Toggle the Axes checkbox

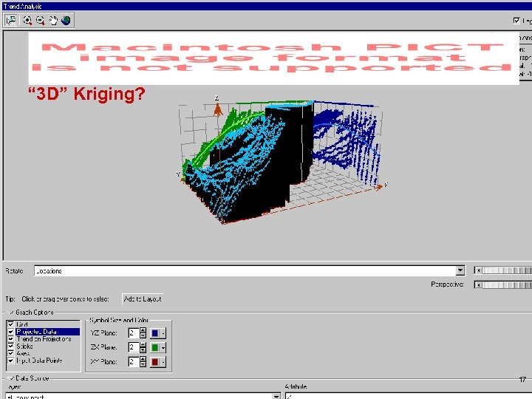tap(10, 353)
